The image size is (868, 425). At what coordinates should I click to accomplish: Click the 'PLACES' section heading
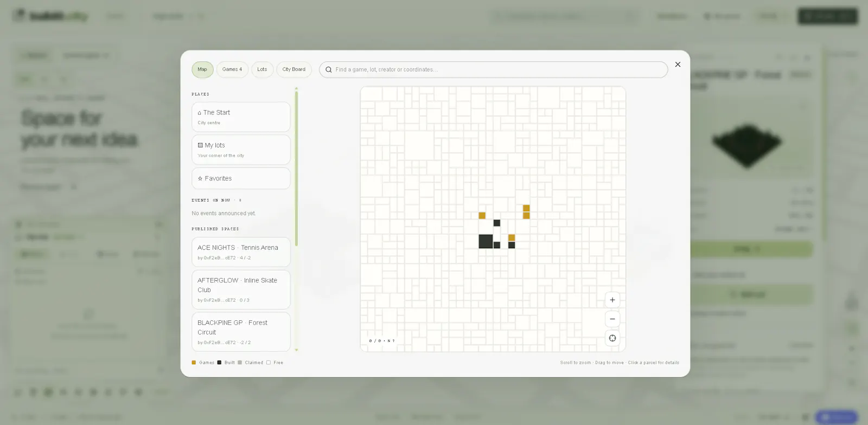[200, 94]
